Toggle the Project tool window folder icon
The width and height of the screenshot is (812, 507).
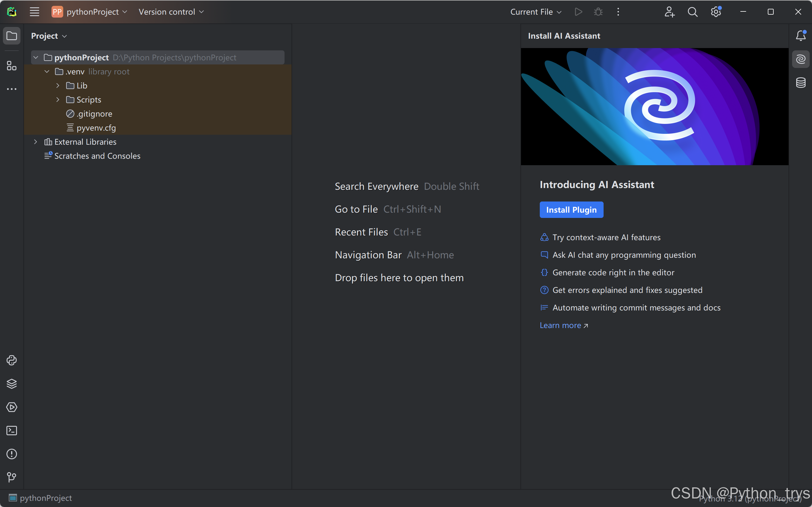coord(12,35)
